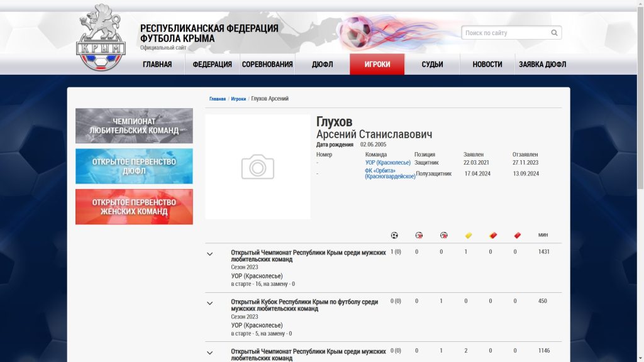Go to the СУДЬИ menu section

point(432,64)
